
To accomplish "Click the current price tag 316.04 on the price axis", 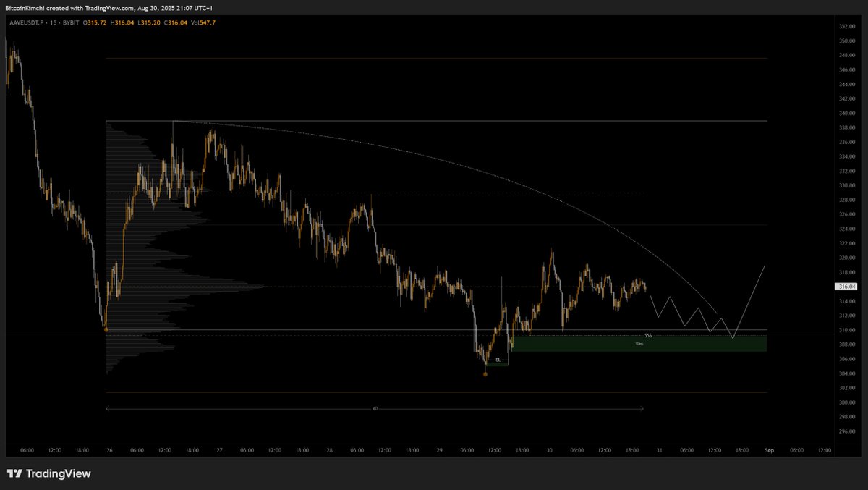I will [846, 287].
